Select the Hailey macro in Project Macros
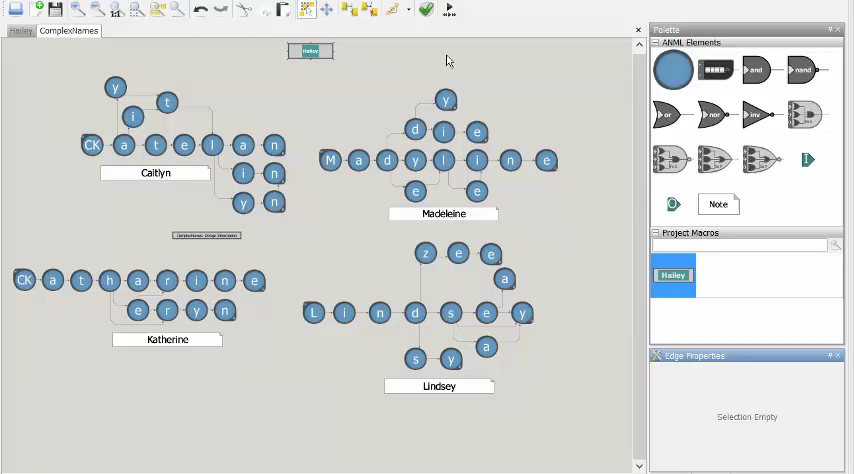 click(673, 275)
